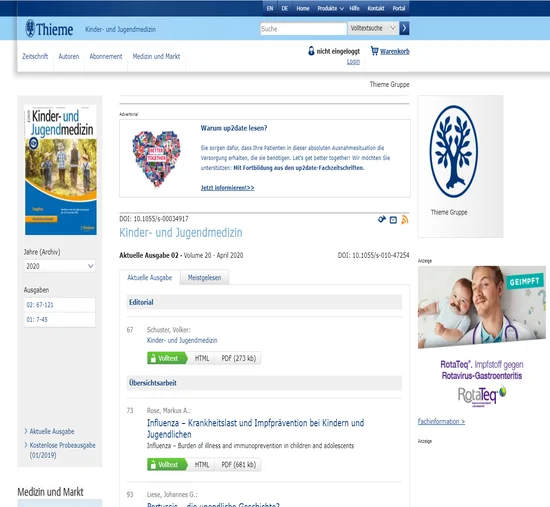Click the email alert envelope icon
550x507 pixels.
(x=393, y=220)
